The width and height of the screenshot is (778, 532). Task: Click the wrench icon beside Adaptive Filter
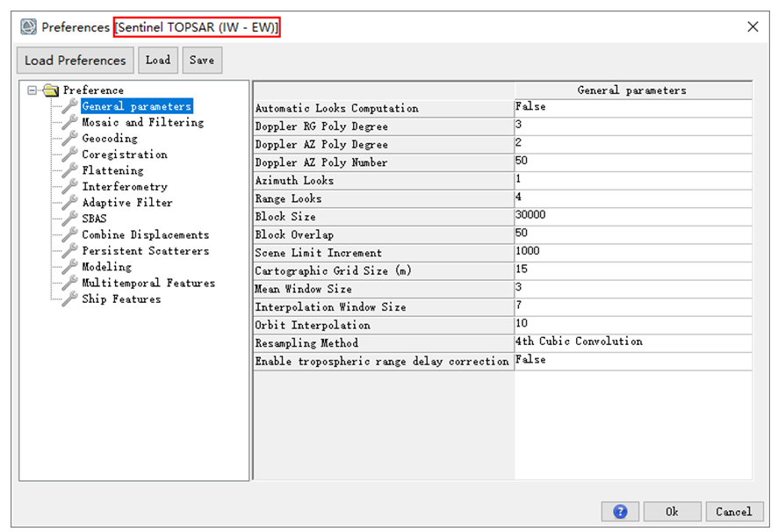70,202
